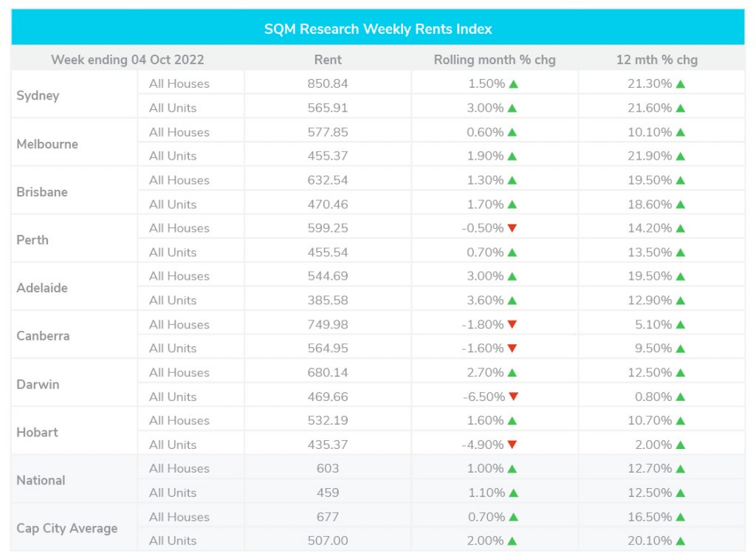
Task: Select the Adelaide city label
Action: pyautogui.click(x=42, y=288)
